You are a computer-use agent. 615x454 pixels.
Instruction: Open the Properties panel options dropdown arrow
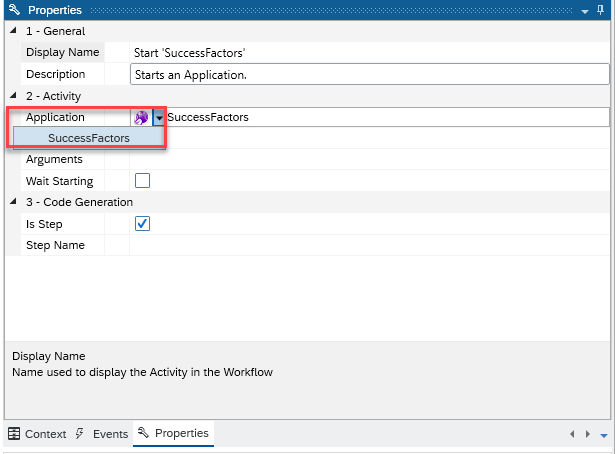pos(585,11)
